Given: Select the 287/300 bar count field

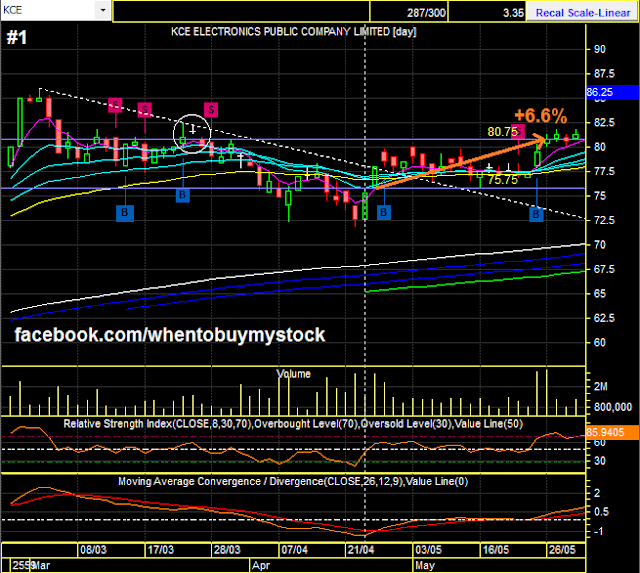Looking at the screenshot, I should (409, 13).
